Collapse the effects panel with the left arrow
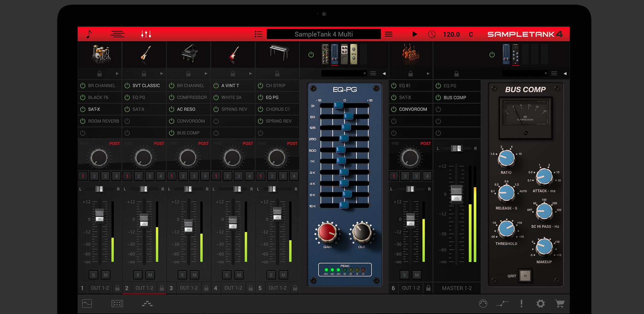This screenshot has height=314, width=644. click(x=384, y=73)
